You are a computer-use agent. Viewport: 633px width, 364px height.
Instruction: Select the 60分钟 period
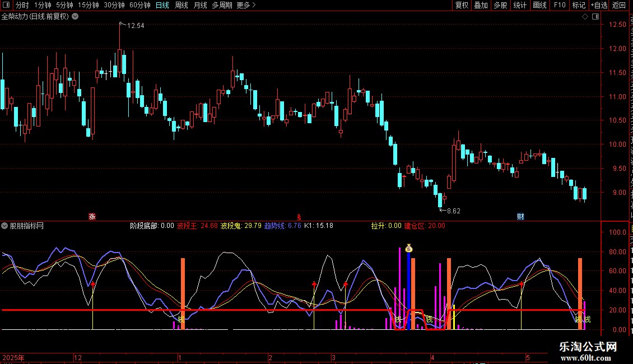(139, 5)
